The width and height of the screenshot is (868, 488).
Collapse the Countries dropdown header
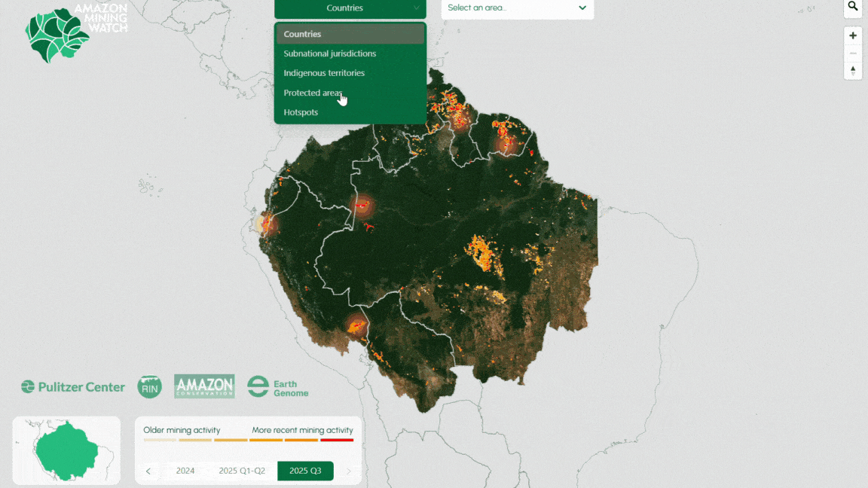point(350,8)
